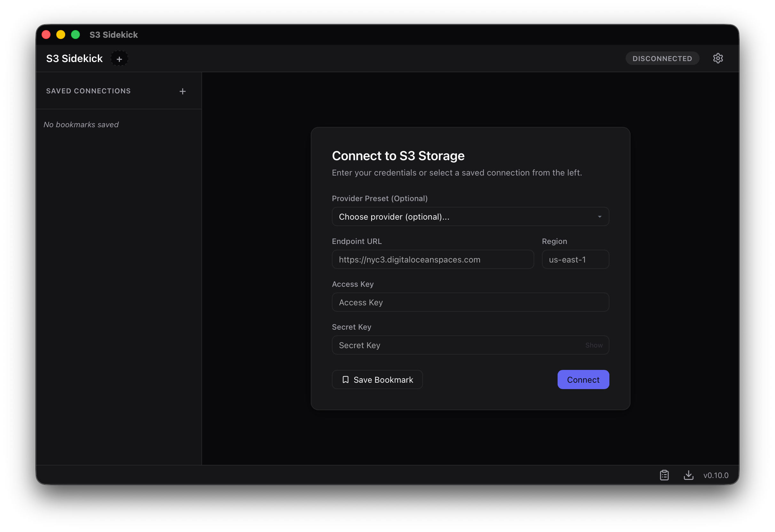Click into the Region input field

[x=575, y=259]
